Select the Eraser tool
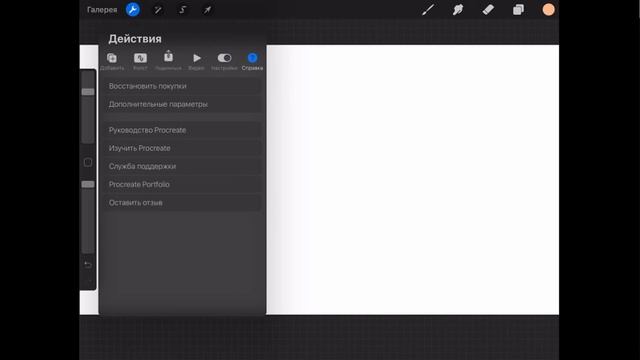Screen dimensions: 640x360 (x=488, y=9)
